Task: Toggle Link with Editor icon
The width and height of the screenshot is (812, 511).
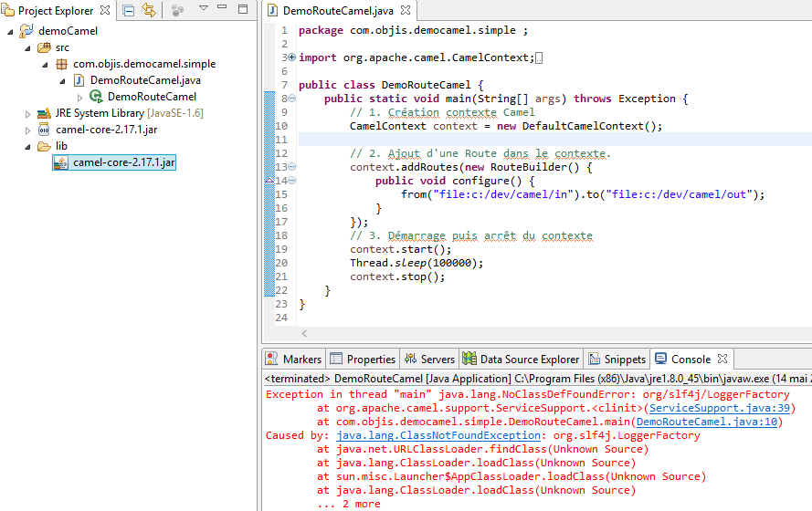Action: [149, 10]
